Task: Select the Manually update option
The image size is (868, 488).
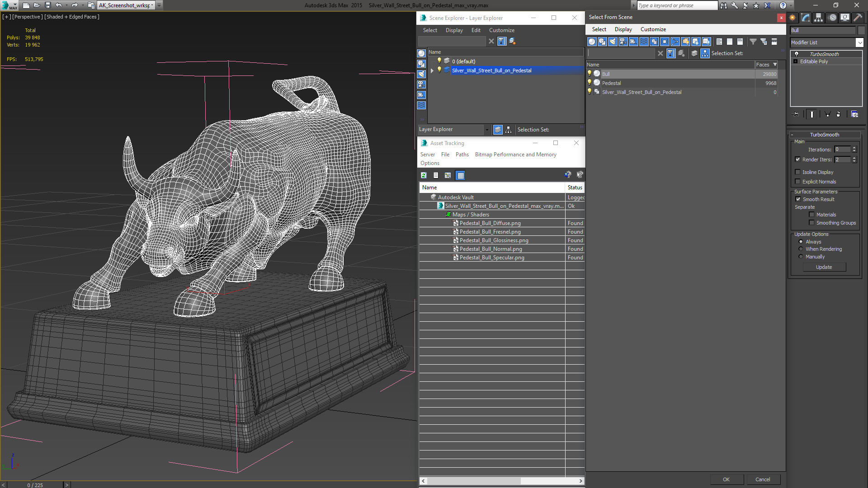Action: click(801, 257)
